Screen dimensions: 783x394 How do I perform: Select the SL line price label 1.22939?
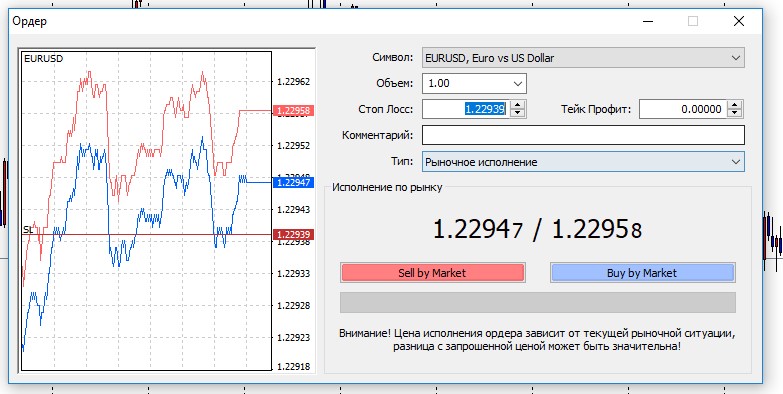tap(293, 235)
